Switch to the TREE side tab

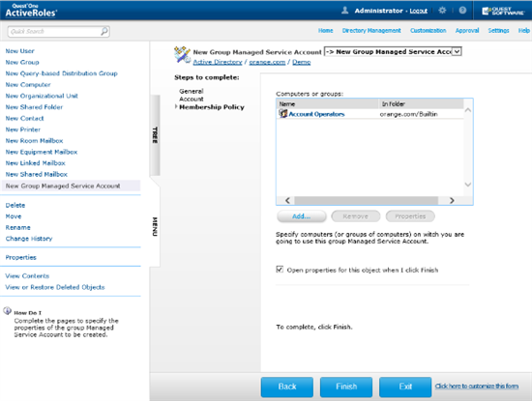tap(155, 135)
